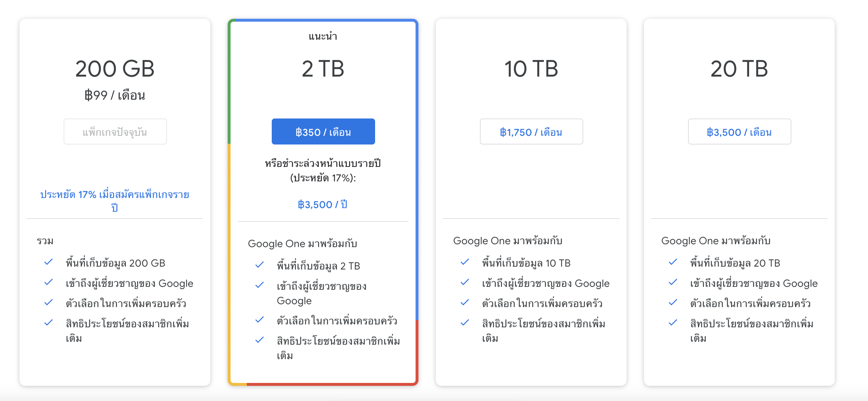
Task: Click checkmark beside พื้นที่เก็บข้อมูล 20 TB
Action: pyautogui.click(x=673, y=262)
